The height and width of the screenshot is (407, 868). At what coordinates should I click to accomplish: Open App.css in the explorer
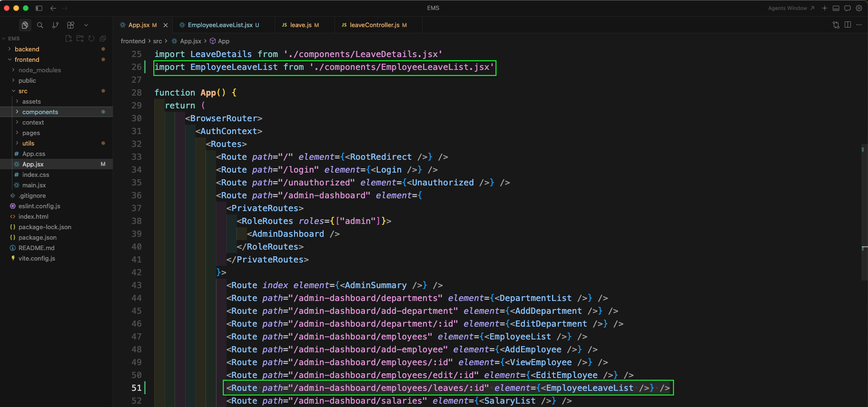click(x=56, y=154)
